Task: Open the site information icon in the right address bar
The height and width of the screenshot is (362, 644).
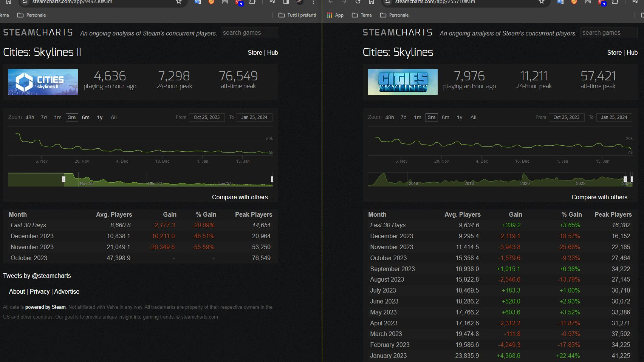Action: pyautogui.click(x=388, y=2)
